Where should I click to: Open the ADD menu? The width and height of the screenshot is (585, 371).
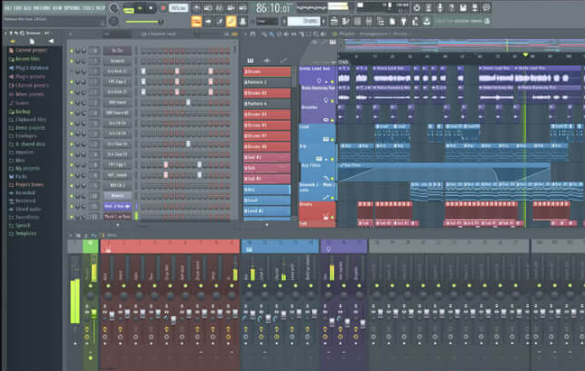pos(28,8)
